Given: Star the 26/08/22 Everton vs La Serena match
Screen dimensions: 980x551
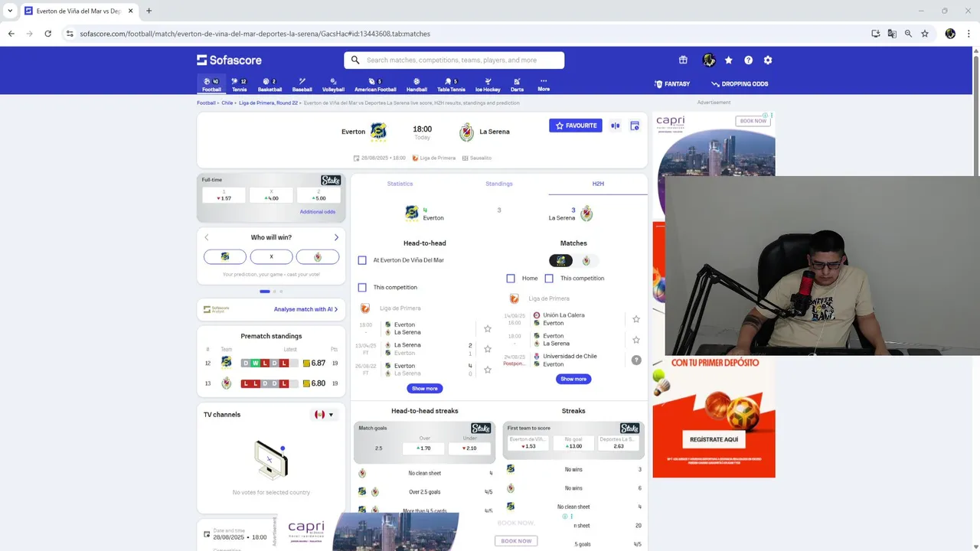Looking at the screenshot, I should 488,370.
